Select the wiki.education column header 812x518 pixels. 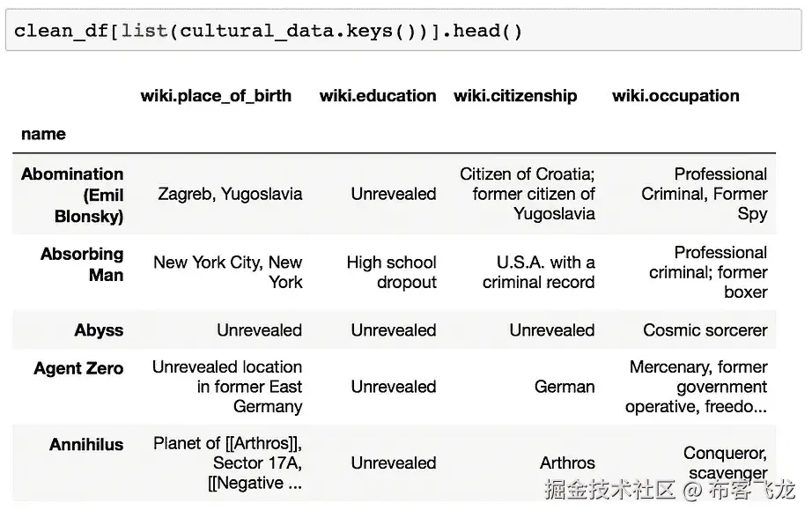(x=378, y=96)
